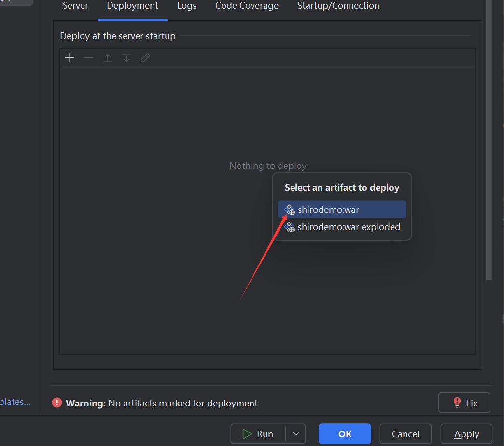Expand the dropdown arrow beside Run

(296, 434)
